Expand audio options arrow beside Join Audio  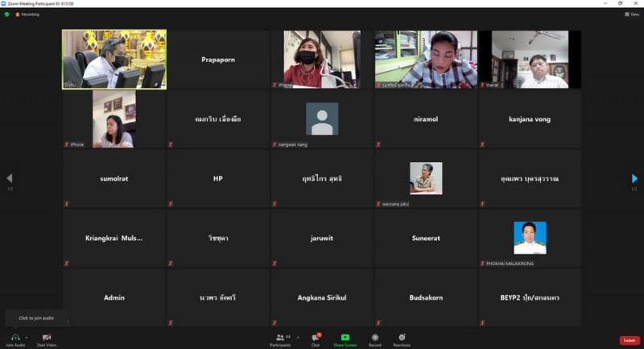pyautogui.click(x=27, y=337)
